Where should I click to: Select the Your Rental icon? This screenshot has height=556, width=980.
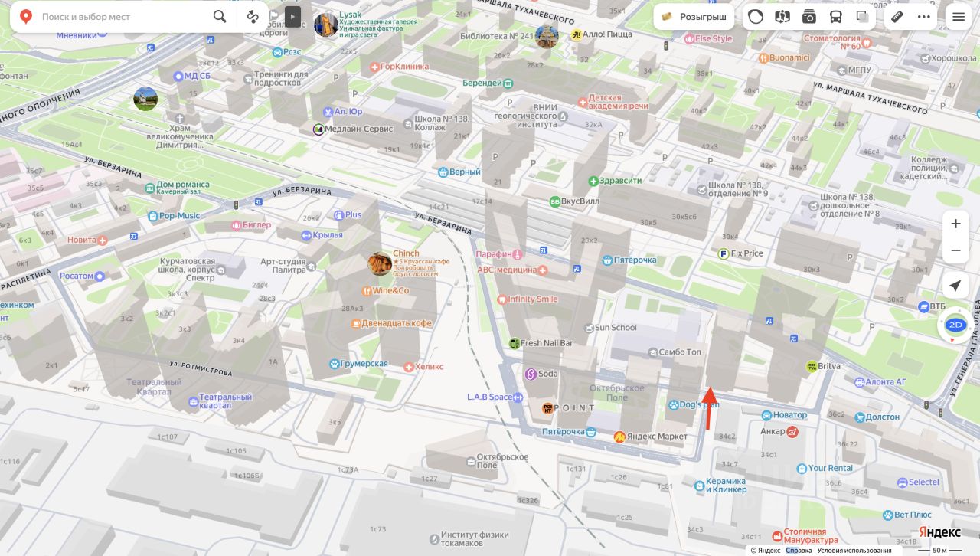[x=802, y=468]
